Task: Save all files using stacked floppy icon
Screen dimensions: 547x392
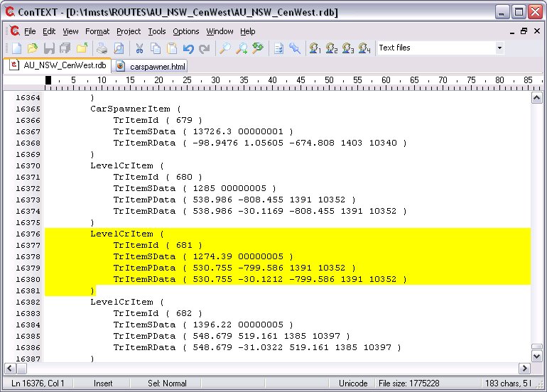Action: point(65,48)
